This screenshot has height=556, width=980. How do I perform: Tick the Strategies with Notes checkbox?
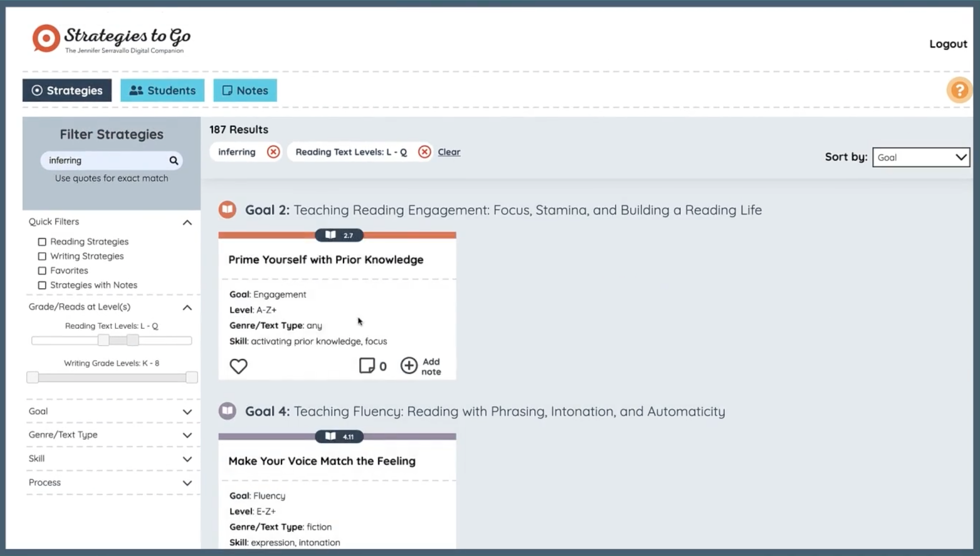tap(42, 285)
